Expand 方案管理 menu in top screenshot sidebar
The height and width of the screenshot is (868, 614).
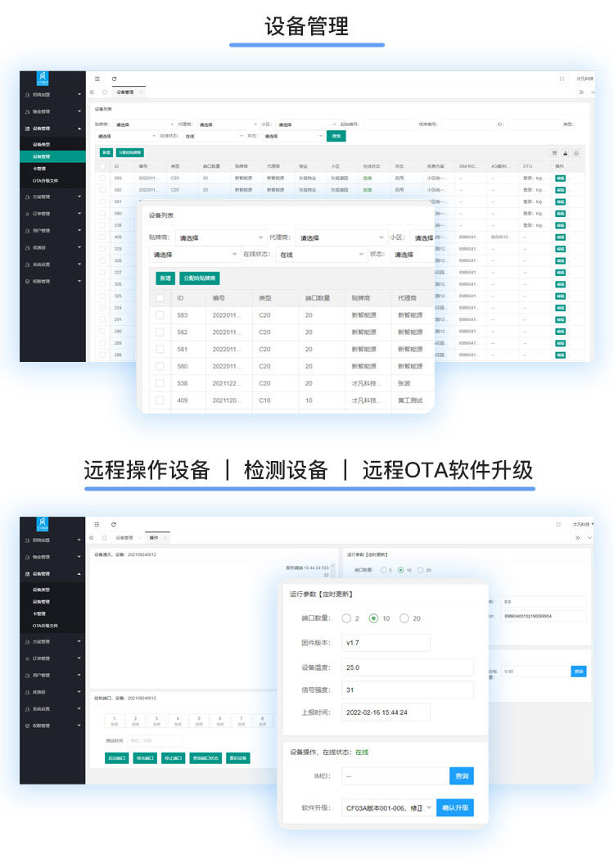point(52,197)
